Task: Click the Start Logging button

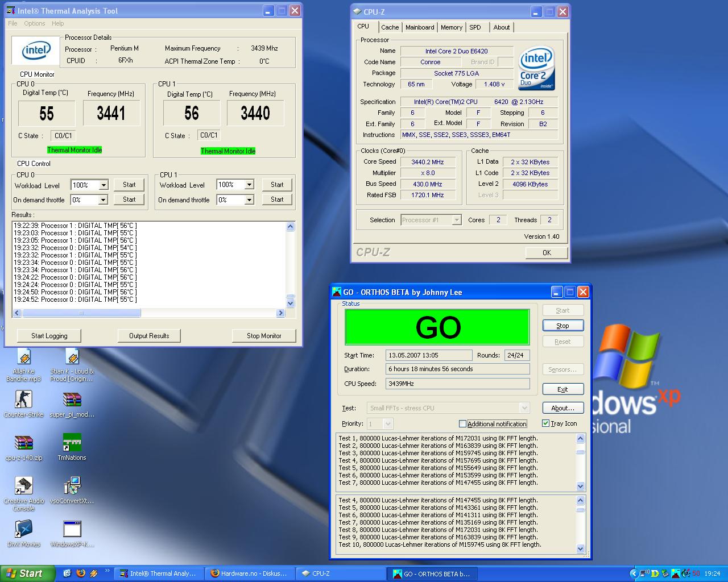Action: tap(49, 336)
